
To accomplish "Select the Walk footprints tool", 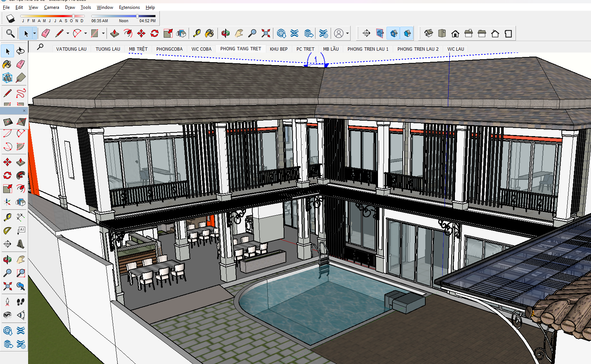I will click(x=21, y=302).
